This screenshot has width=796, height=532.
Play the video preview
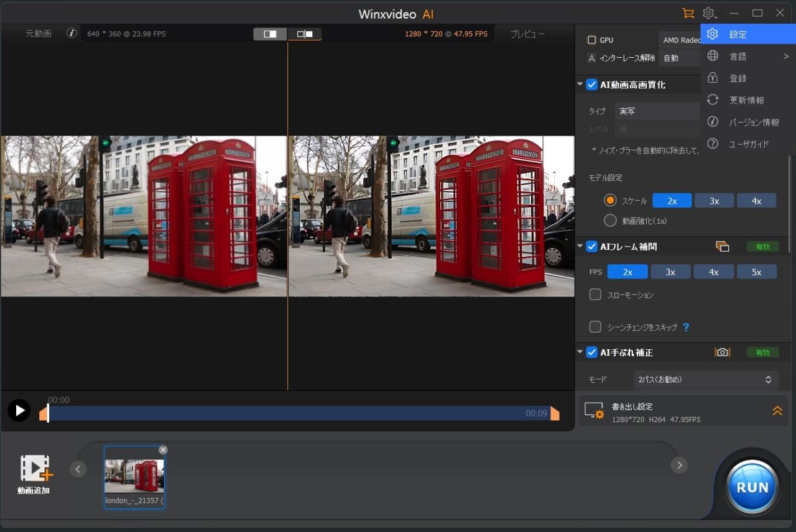coord(19,410)
